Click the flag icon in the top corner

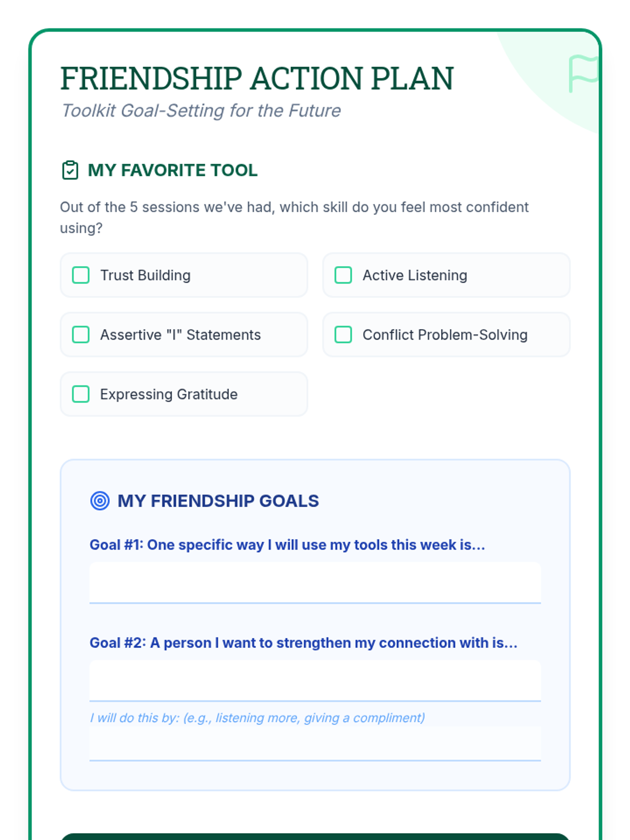pos(584,73)
